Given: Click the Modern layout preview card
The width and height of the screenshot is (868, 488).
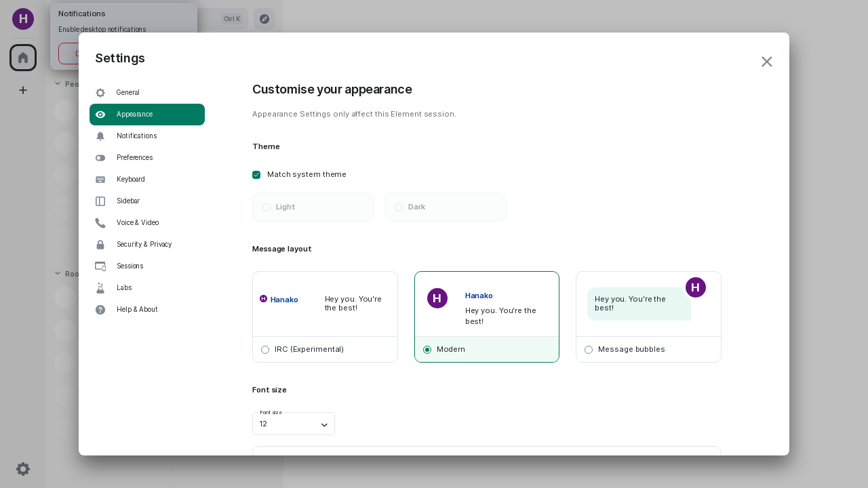Looking at the screenshot, I should (487, 304).
